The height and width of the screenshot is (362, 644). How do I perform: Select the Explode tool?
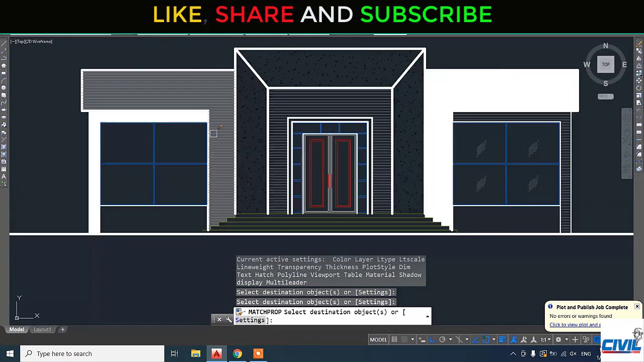tap(639, 169)
